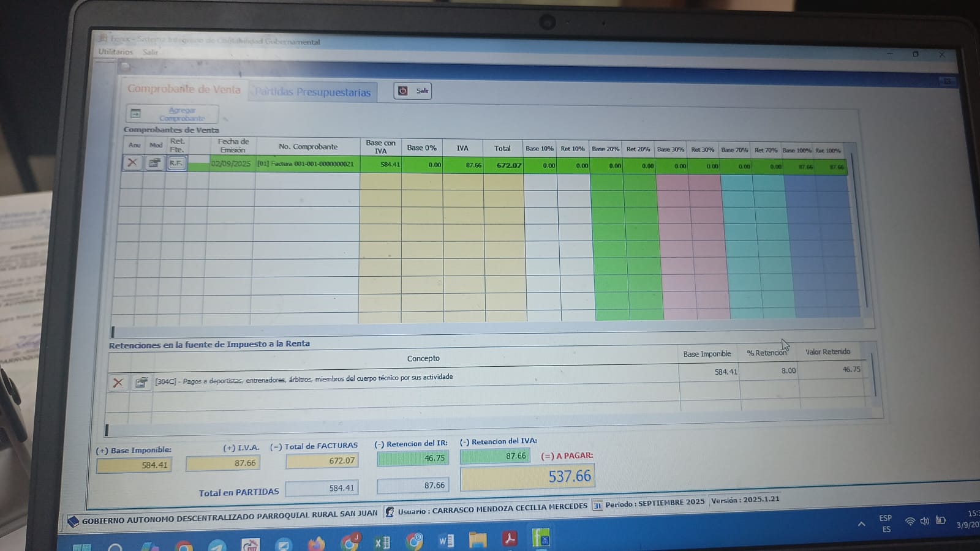The width and height of the screenshot is (980, 551).
Task: Open the Wi-Fi network icon in system tray
Action: (x=910, y=522)
